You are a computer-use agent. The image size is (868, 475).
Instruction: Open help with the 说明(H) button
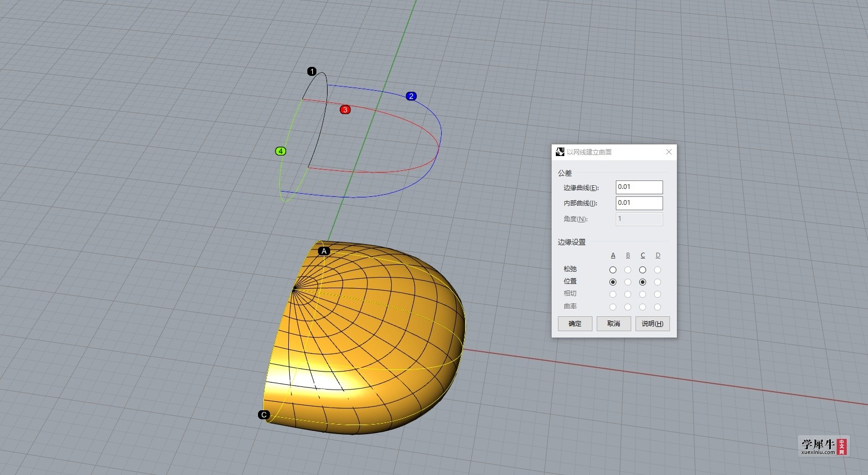pos(652,324)
